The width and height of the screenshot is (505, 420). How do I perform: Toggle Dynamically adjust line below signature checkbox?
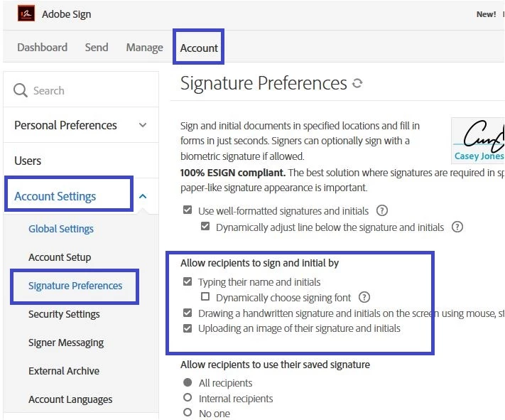pos(205,226)
